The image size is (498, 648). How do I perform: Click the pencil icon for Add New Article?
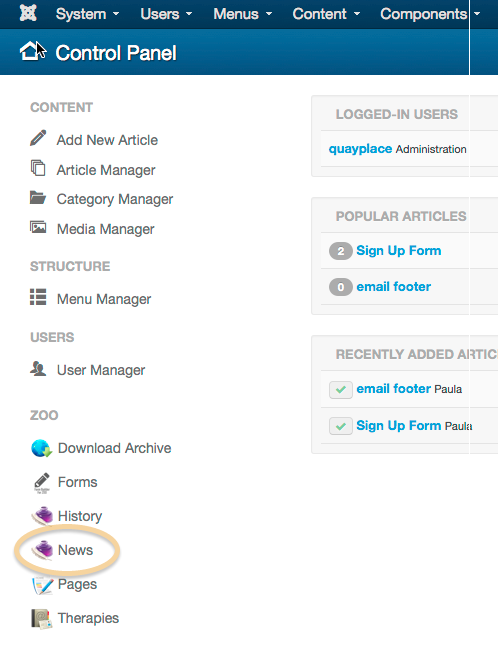pyautogui.click(x=38, y=138)
